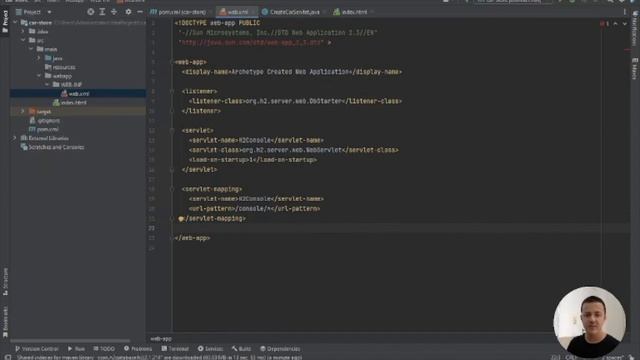
Task: Select index.html in project tree
Action: coord(74,103)
